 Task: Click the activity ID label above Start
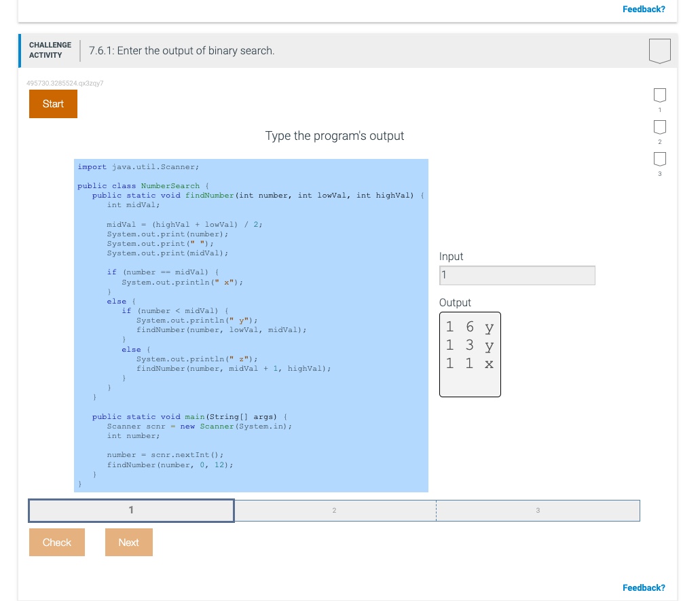point(65,82)
